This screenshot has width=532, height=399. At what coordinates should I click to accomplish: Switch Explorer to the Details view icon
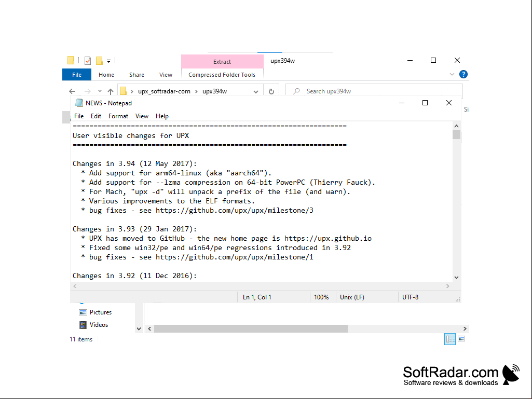[x=450, y=339]
